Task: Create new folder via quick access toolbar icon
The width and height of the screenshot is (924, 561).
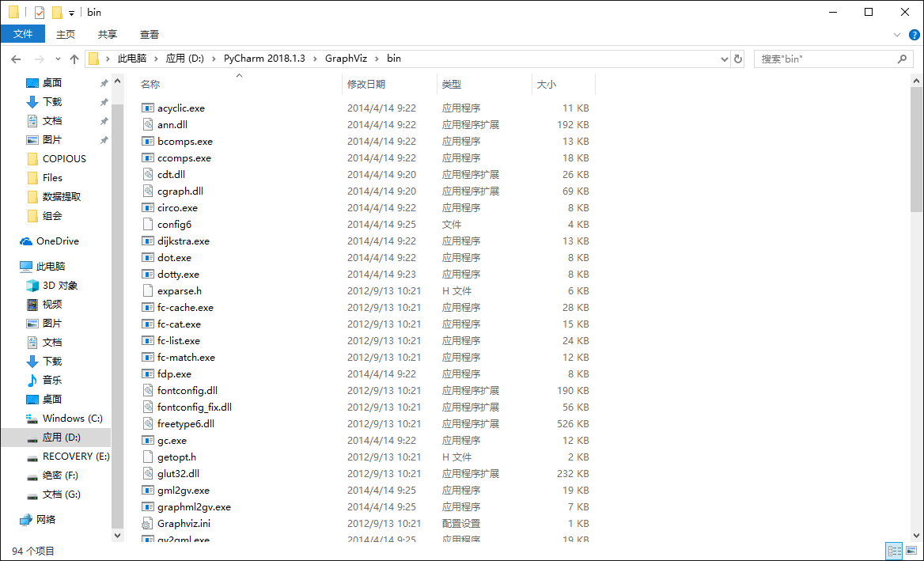Action: pyautogui.click(x=55, y=12)
